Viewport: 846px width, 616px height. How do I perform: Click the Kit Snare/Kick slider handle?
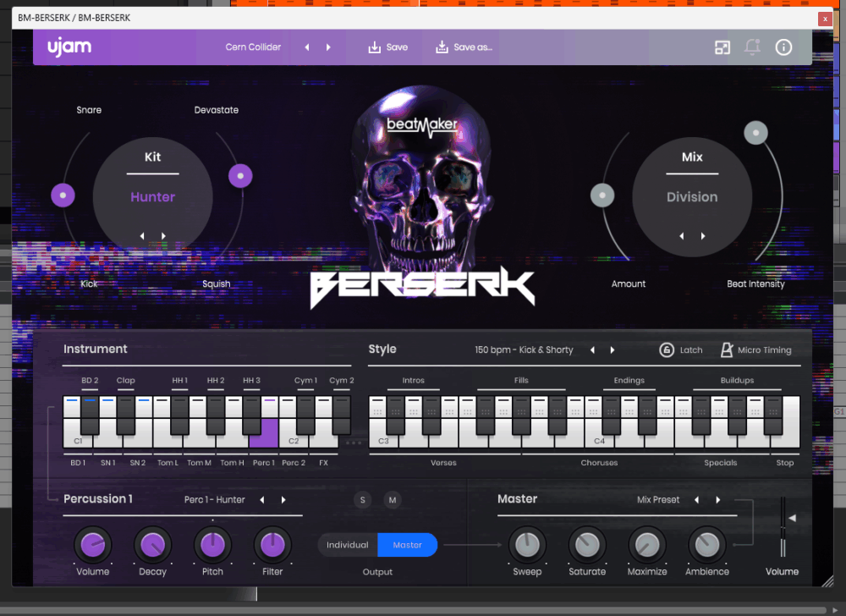click(x=63, y=195)
